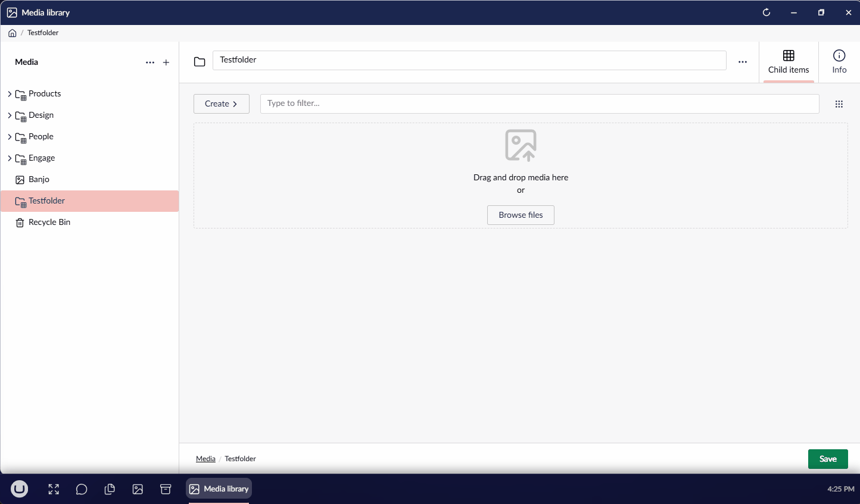Click the Testfolder name input field
860x504 pixels.
tap(469, 60)
